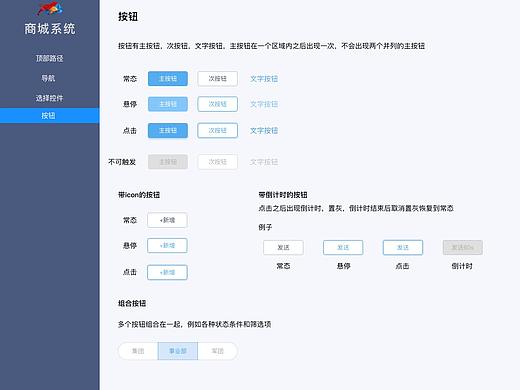Select the 集团 segment in the button group
520x390 pixels.
pyautogui.click(x=138, y=351)
